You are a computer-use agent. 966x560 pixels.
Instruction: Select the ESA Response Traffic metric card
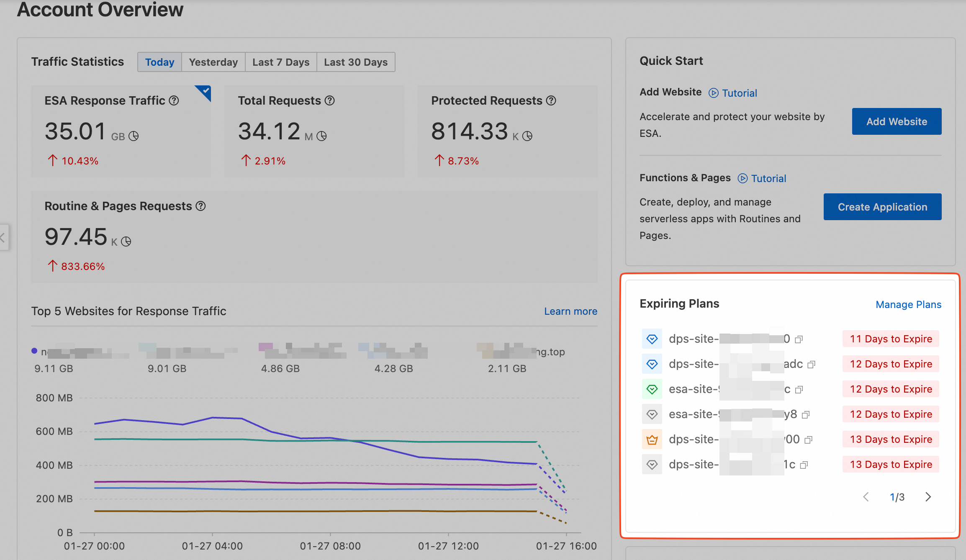[121, 131]
